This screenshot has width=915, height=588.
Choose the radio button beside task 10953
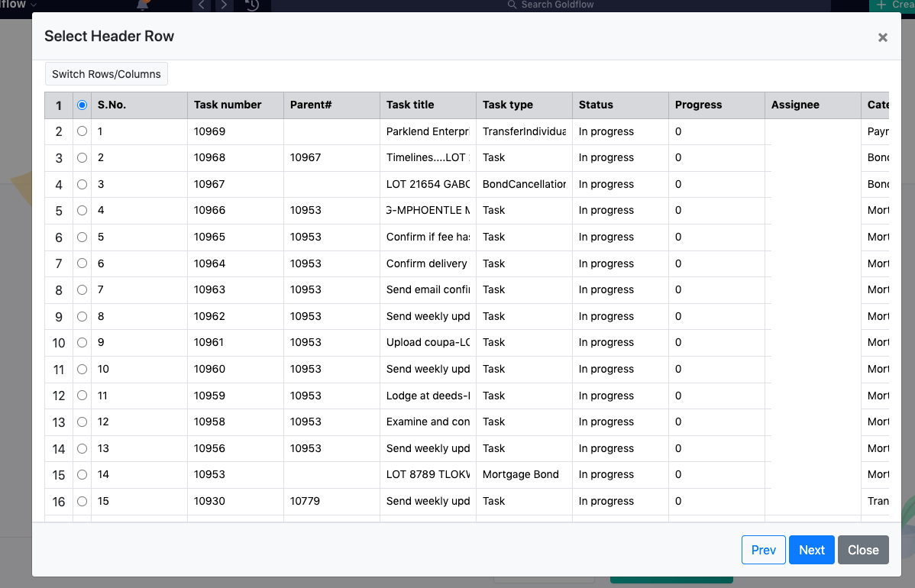pyautogui.click(x=82, y=474)
